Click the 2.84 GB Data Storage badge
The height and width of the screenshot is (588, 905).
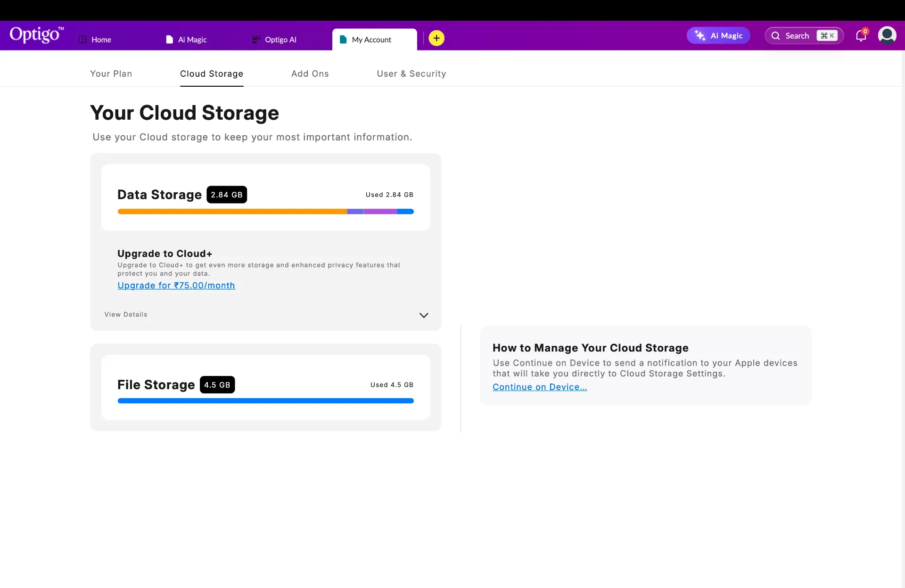pos(227,195)
